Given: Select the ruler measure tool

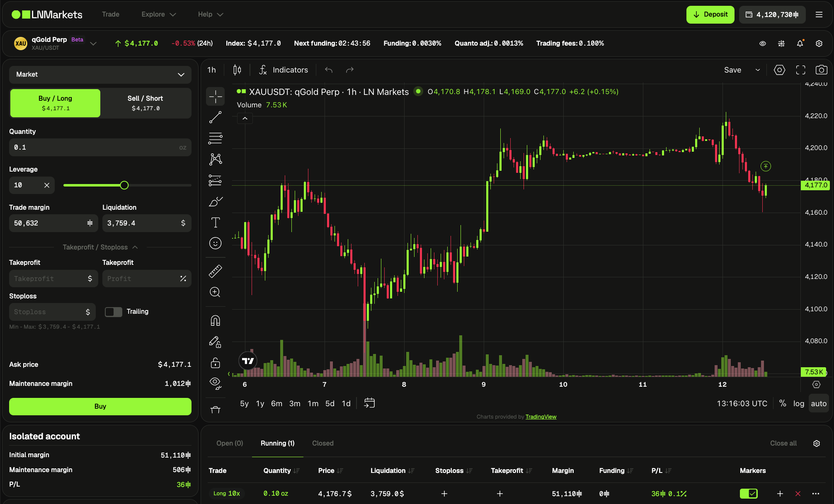Looking at the screenshot, I should pyautogui.click(x=215, y=271).
